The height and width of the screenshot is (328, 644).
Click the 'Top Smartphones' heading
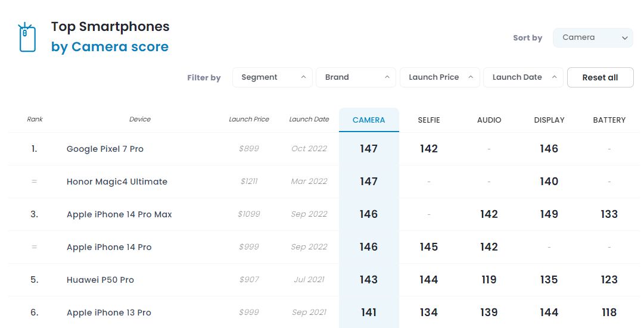pos(110,27)
